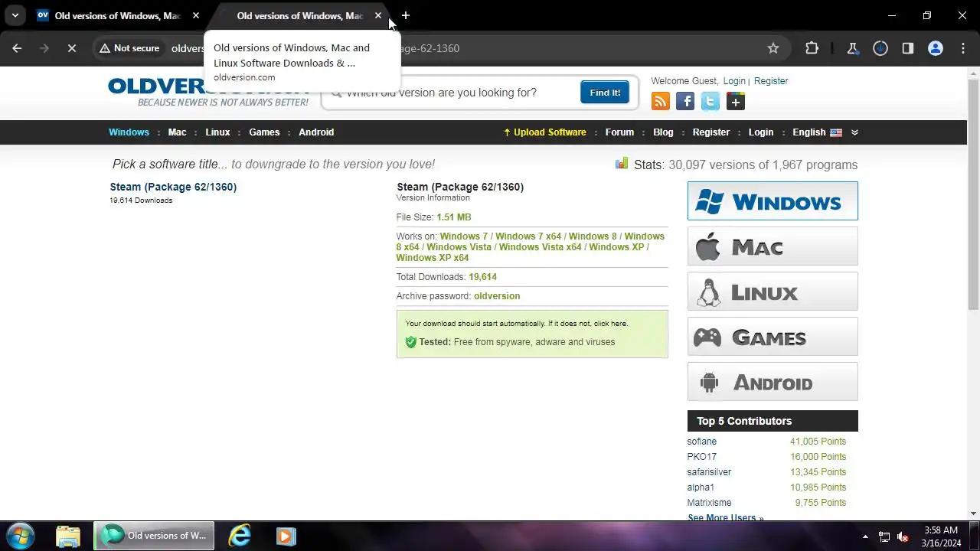Select the Mac navigation menu item
The height and width of the screenshot is (551, 980).
click(177, 132)
